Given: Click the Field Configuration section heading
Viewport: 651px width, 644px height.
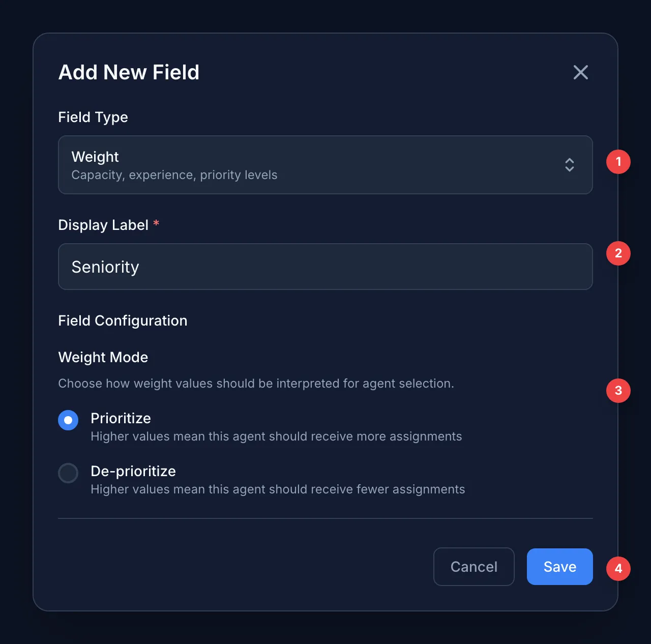Looking at the screenshot, I should pos(122,320).
